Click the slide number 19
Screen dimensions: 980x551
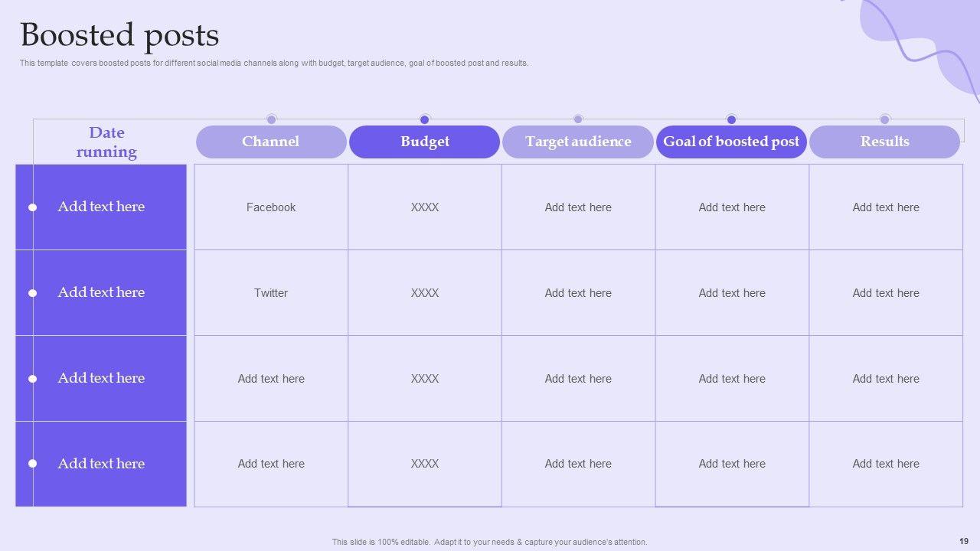[963, 541]
